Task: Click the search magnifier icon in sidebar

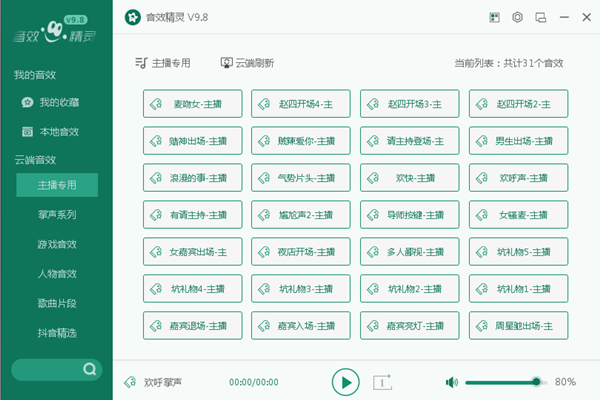Action: (89, 370)
